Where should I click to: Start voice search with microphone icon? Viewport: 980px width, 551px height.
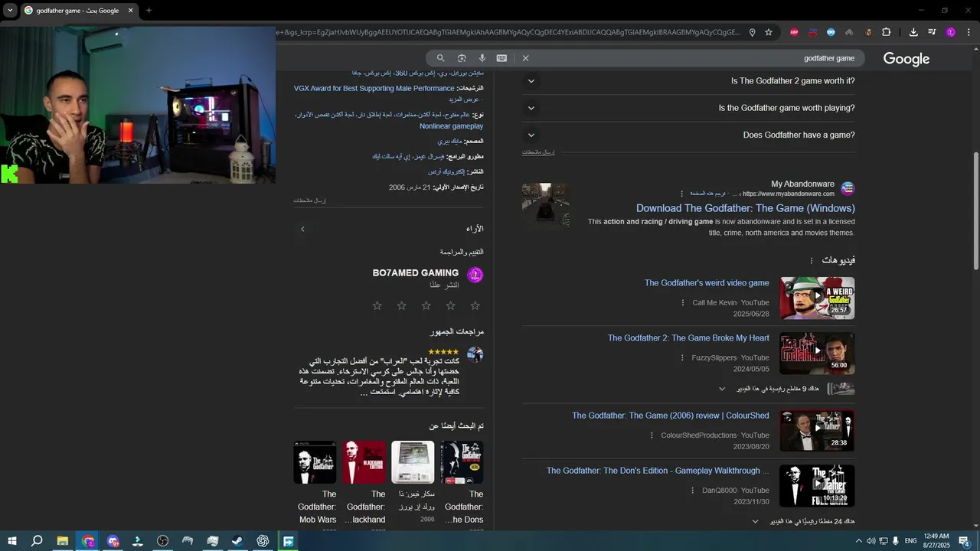point(482,58)
